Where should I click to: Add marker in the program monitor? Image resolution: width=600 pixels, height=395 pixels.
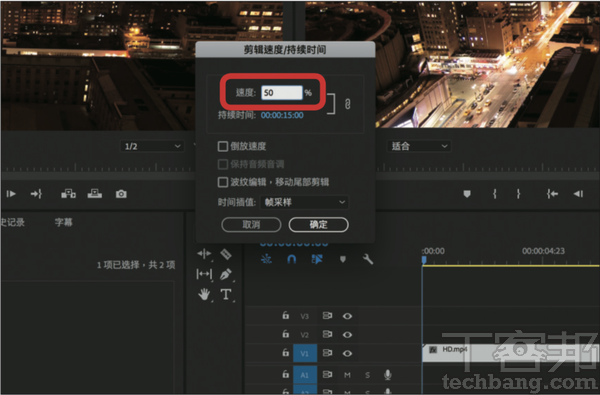click(467, 194)
